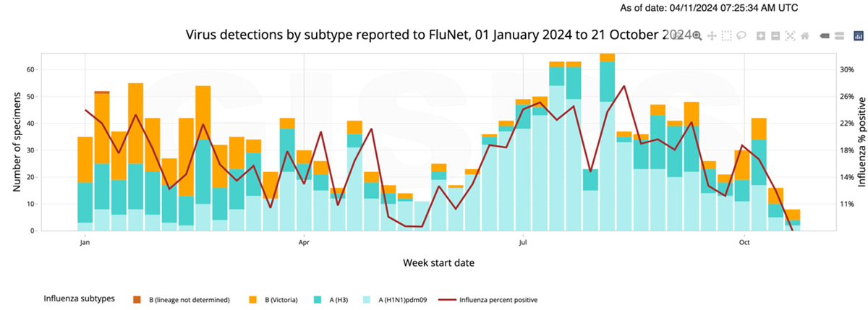Click the 'Week start date' axis title
This screenshot has width=868, height=310.
pos(438,262)
